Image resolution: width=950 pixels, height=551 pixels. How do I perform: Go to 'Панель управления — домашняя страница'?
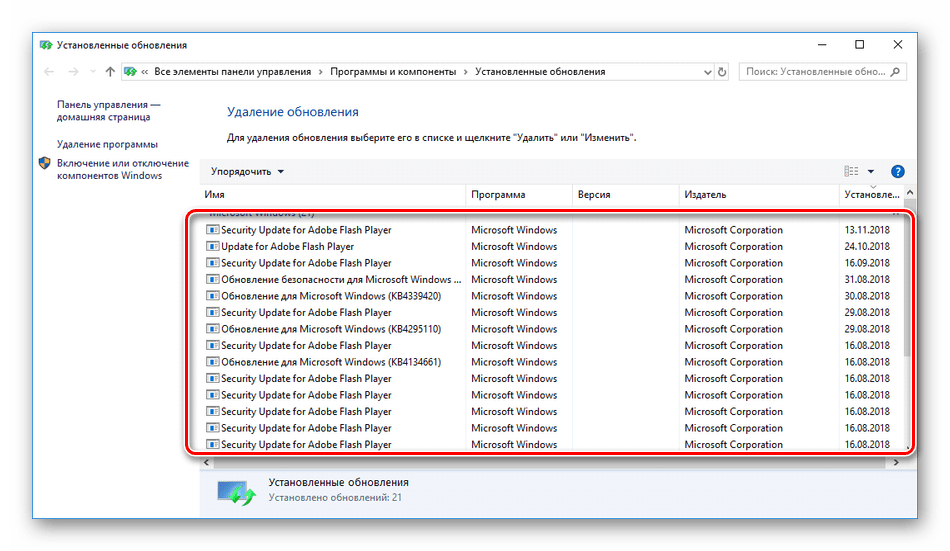(x=108, y=110)
